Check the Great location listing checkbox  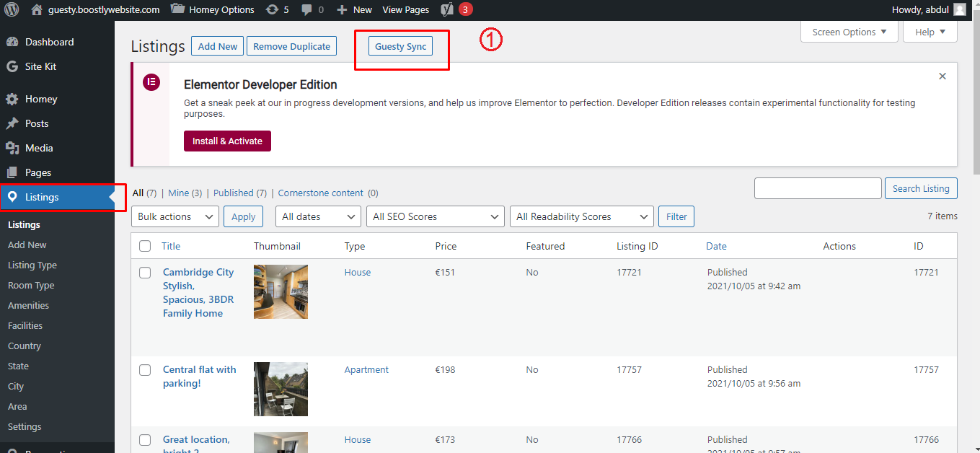[x=145, y=440]
